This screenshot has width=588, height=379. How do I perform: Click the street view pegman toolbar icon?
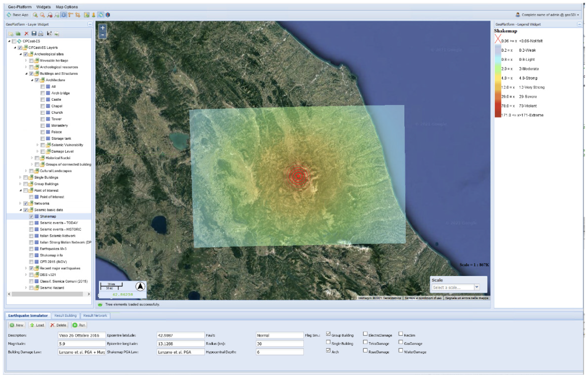[93, 15]
